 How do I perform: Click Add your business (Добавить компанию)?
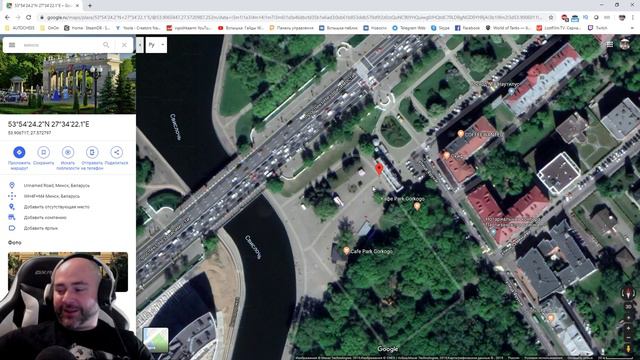pos(68,217)
